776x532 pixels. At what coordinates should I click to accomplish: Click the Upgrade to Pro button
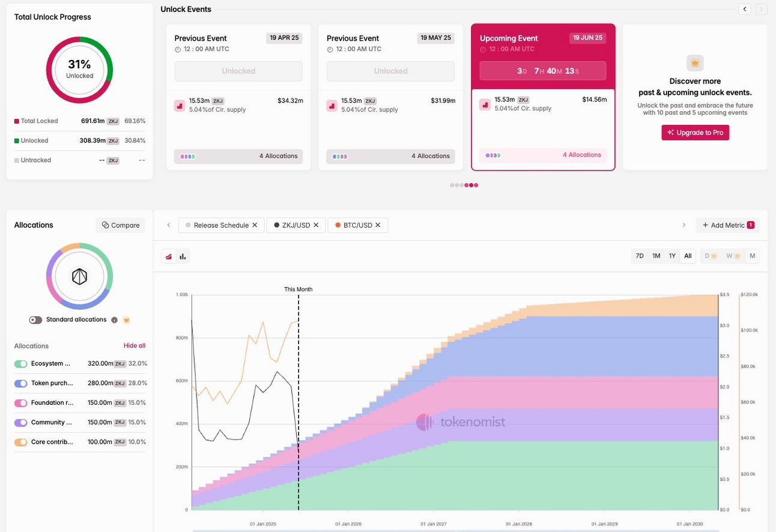click(696, 133)
